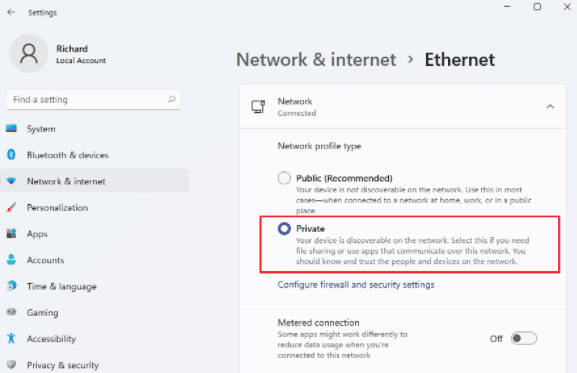Click the search magnifier icon
Viewport: 577px width, 373px height.
[171, 99]
